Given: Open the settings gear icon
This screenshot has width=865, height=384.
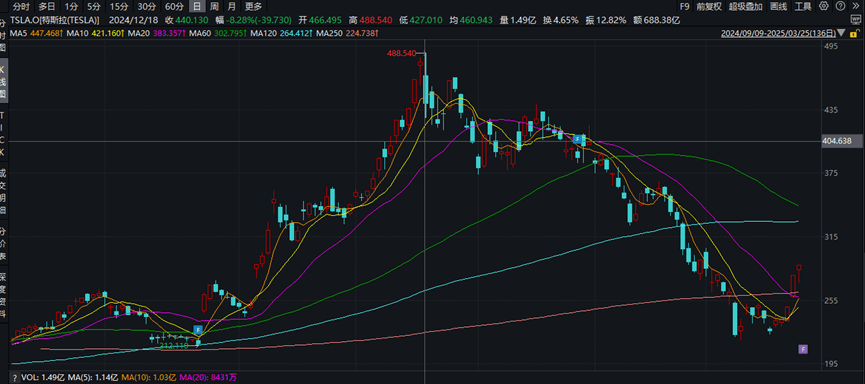Looking at the screenshot, I should coord(824,6).
